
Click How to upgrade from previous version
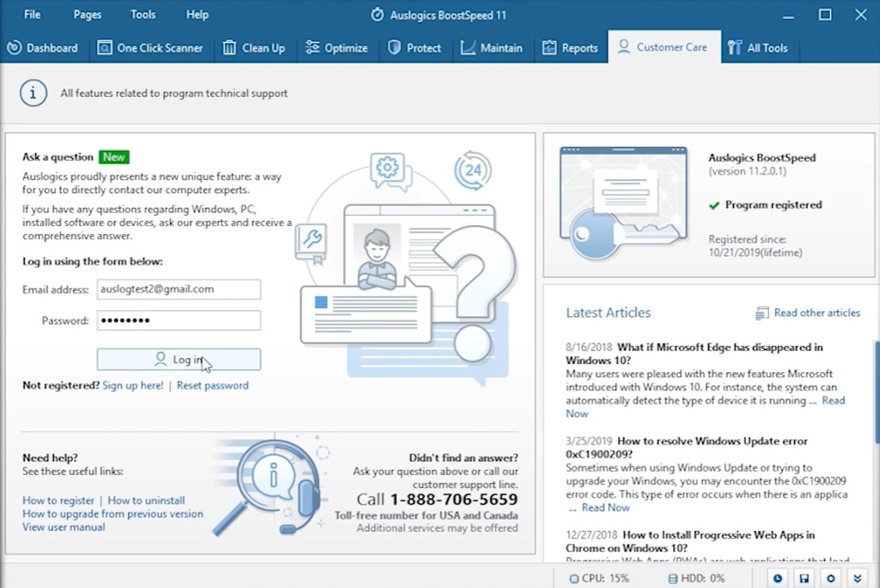click(x=113, y=513)
